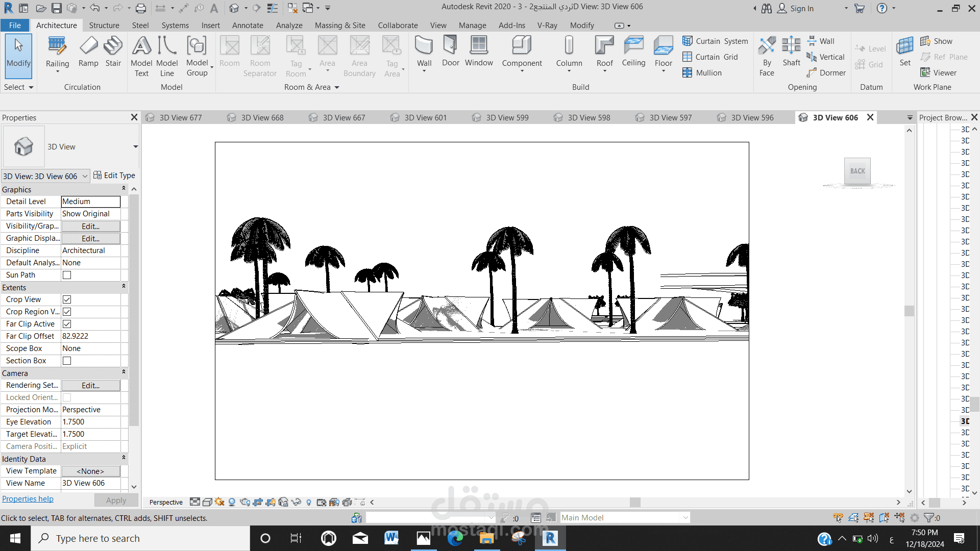Viewport: 980px width, 551px height.
Task: Click the BACK face of ViewCube
Action: 857,171
